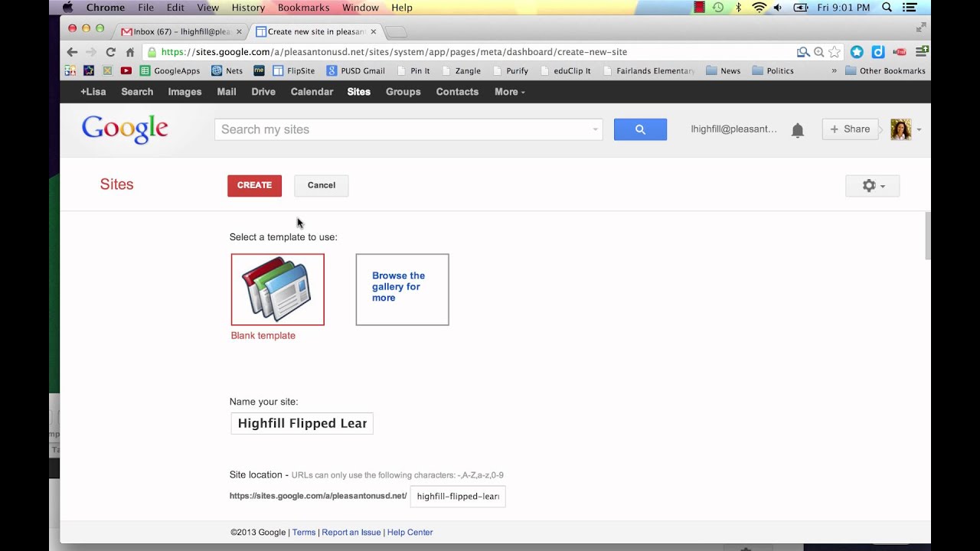The image size is (980, 551).
Task: Click the Share button
Action: click(850, 129)
